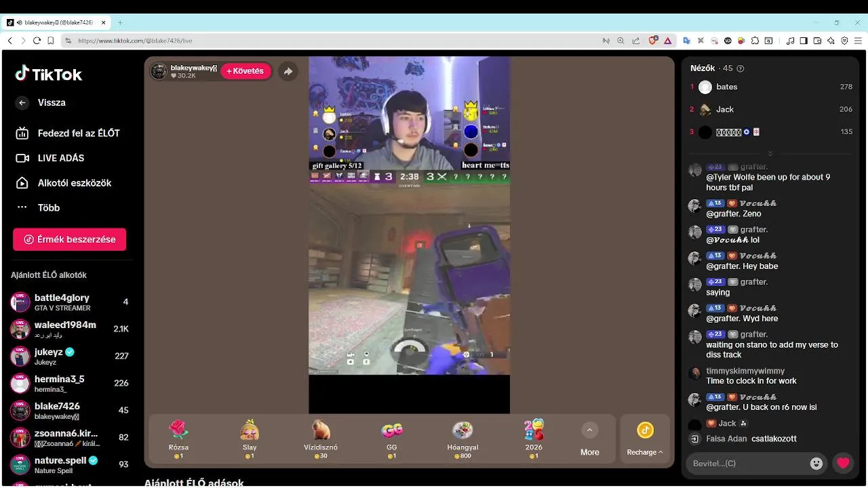Open the Extensions puzzle icon
Screen dimensions: 868x488
click(x=755, y=41)
